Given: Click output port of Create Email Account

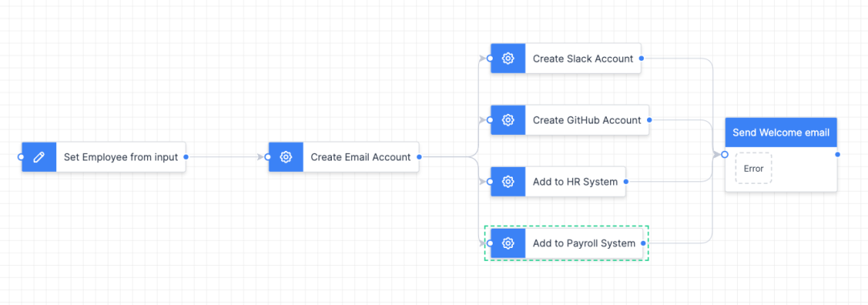Looking at the screenshot, I should 419,157.
